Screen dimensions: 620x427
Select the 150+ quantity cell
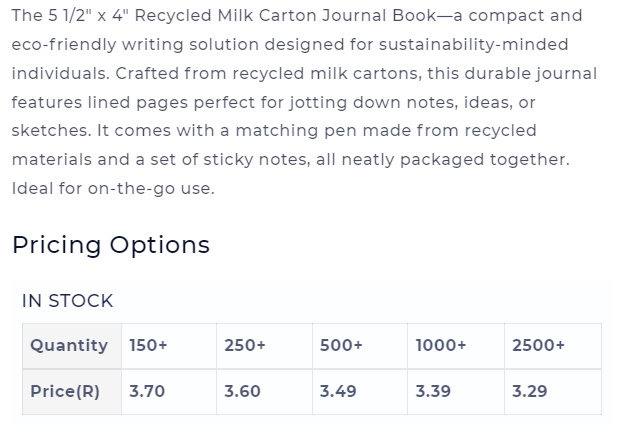click(x=169, y=346)
